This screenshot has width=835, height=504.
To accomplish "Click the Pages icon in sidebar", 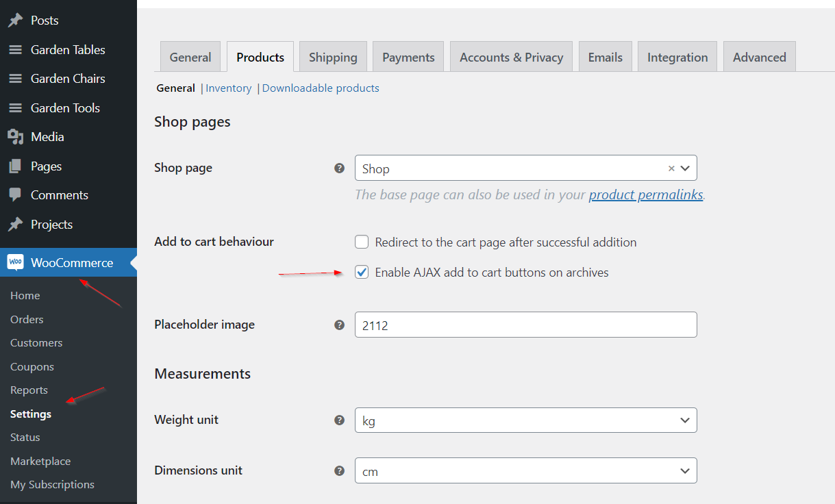I will click(15, 166).
